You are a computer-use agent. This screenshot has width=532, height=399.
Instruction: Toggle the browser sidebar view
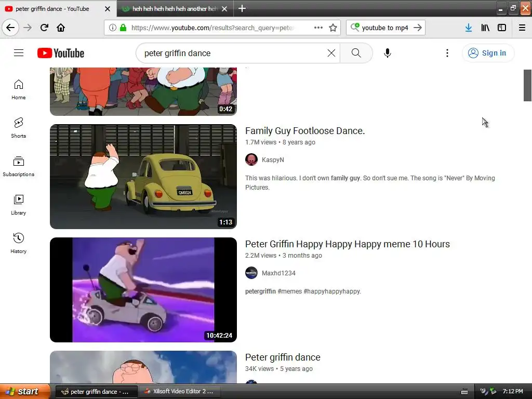(502, 28)
